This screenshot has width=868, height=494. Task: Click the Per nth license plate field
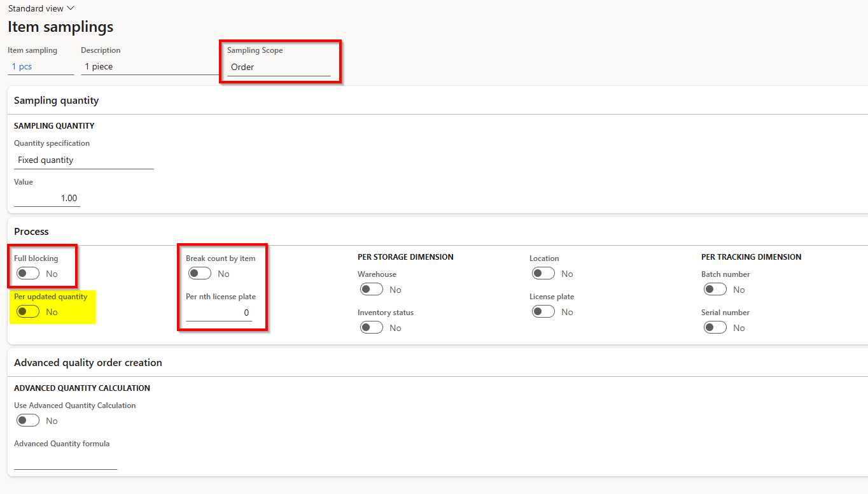(219, 313)
